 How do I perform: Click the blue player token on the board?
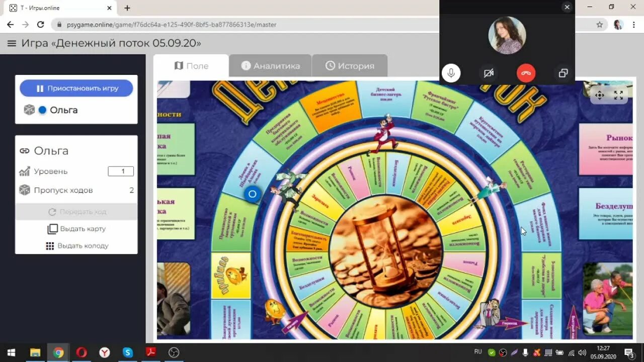[x=252, y=194]
